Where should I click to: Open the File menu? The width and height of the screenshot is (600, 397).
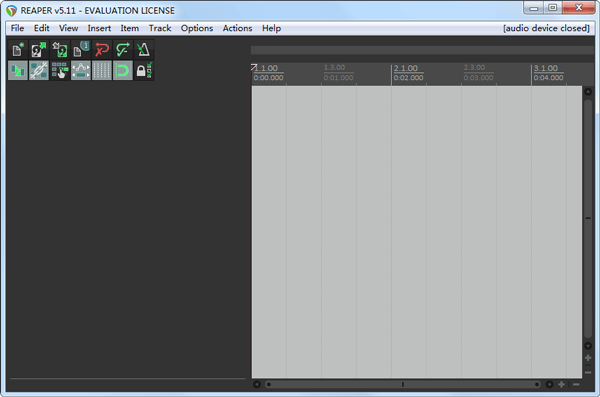click(17, 28)
